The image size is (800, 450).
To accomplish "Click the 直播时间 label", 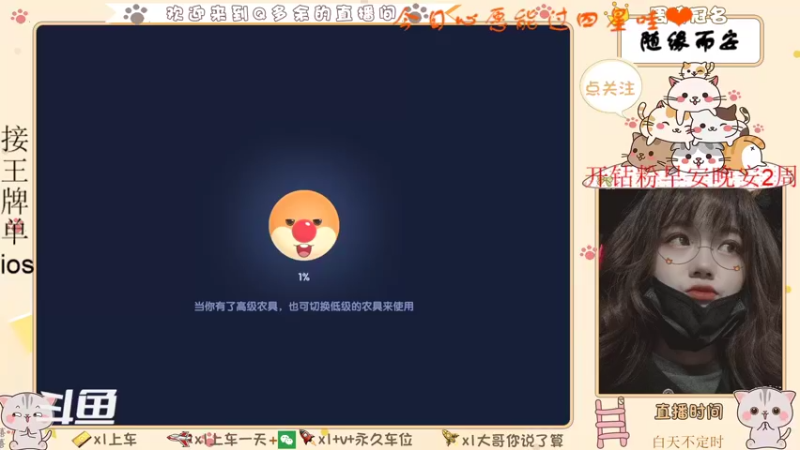I will (689, 411).
